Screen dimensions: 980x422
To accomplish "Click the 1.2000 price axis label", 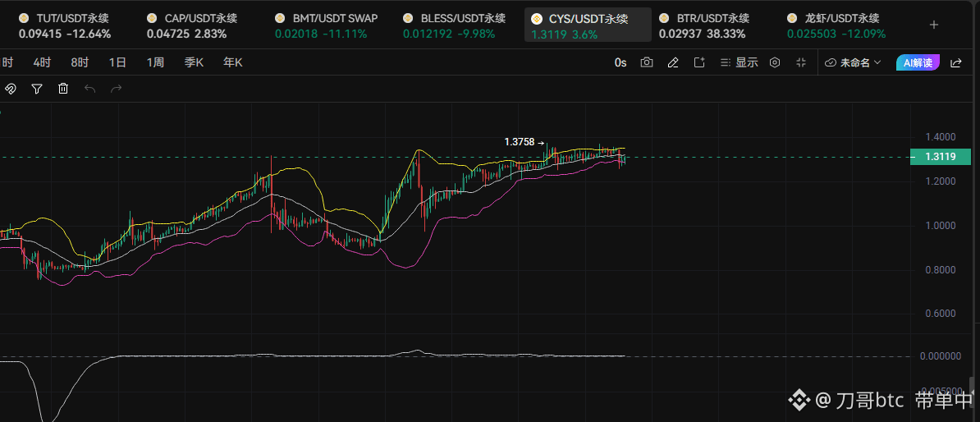I will coord(941,181).
